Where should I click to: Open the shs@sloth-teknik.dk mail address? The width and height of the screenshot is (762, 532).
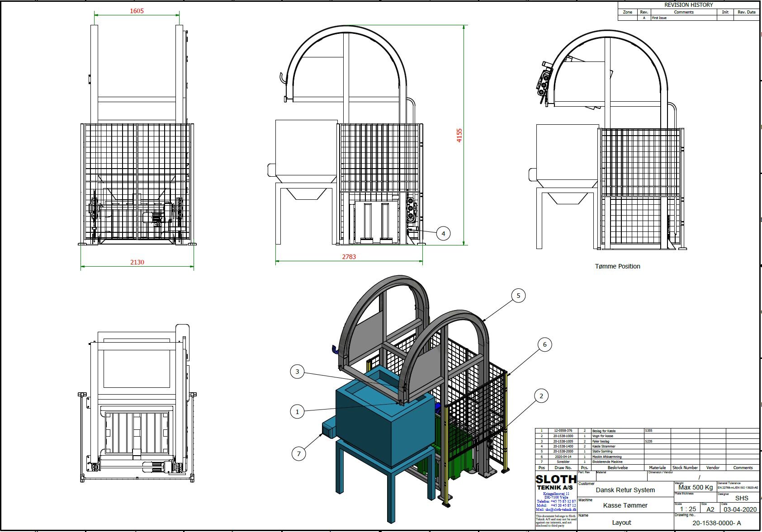pyautogui.click(x=556, y=509)
